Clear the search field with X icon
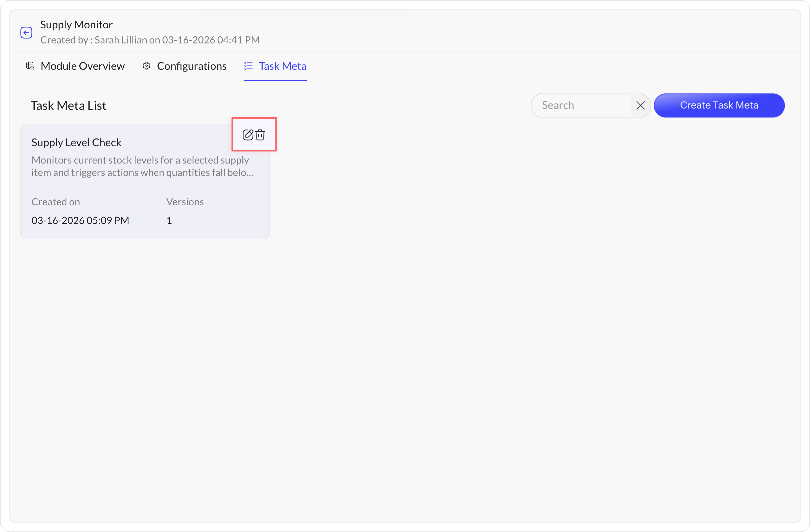The width and height of the screenshot is (810, 532). click(640, 105)
